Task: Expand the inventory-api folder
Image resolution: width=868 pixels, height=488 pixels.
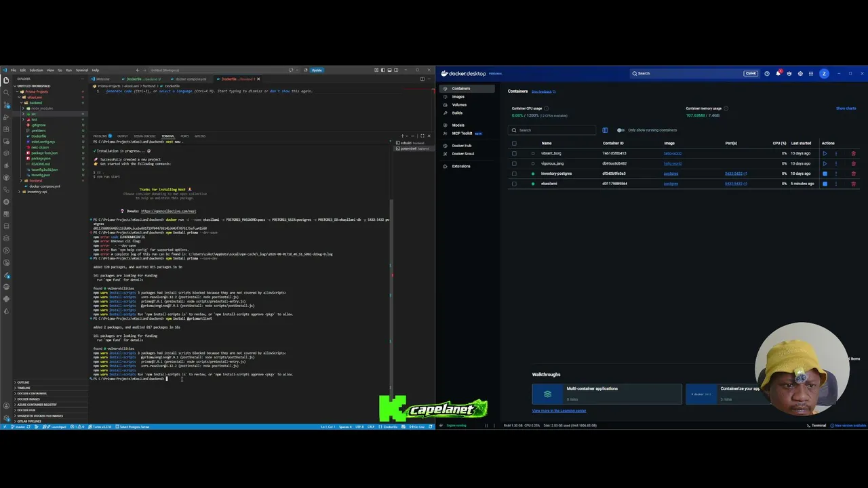Action: click(x=37, y=192)
